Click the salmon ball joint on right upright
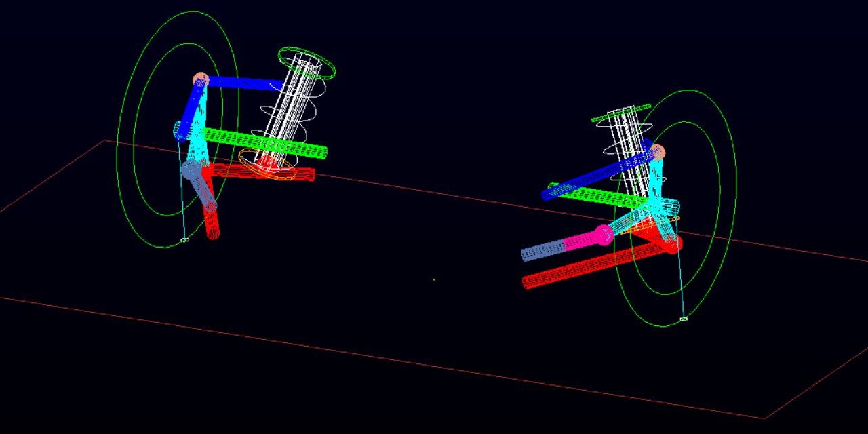Image resolution: width=868 pixels, height=434 pixels. (658, 153)
